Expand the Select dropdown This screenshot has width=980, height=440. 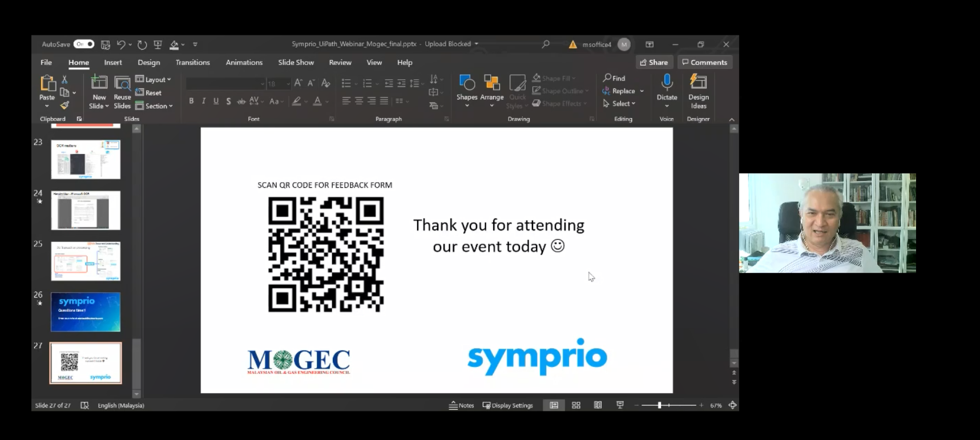619,103
